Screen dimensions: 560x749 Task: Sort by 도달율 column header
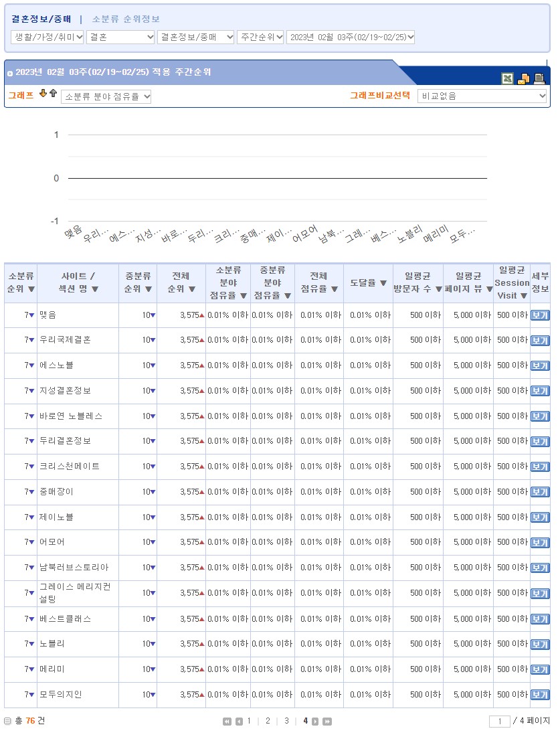[368, 283]
